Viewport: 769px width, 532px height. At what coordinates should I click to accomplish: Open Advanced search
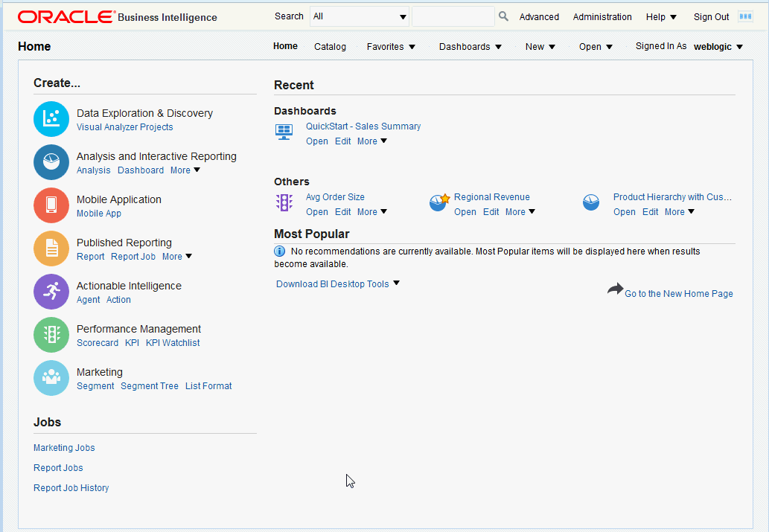click(539, 17)
